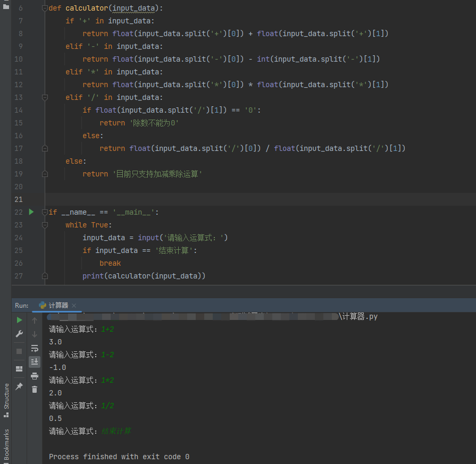Viewport: 476px width, 464px height.
Task: Click console output "3.0"
Action: pos(55,342)
